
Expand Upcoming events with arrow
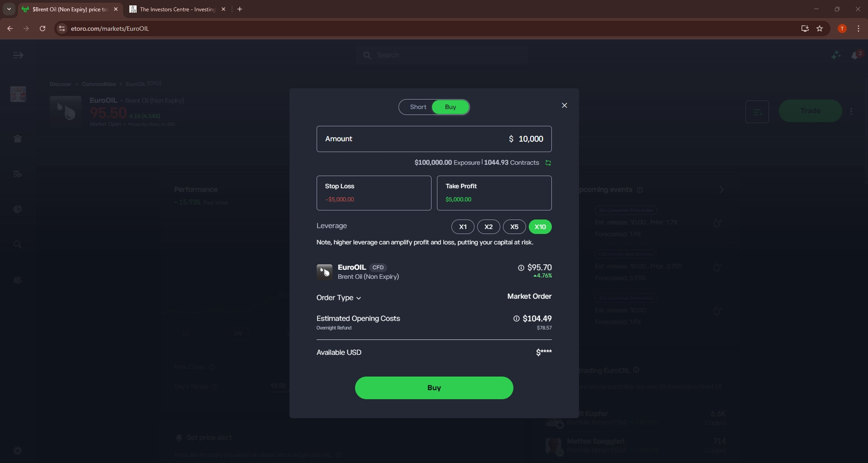point(721,190)
